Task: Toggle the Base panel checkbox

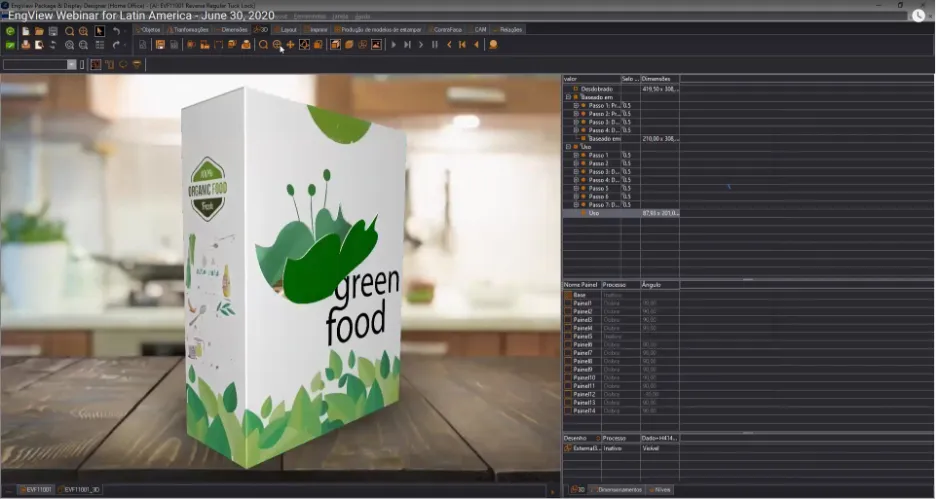Action: point(568,295)
